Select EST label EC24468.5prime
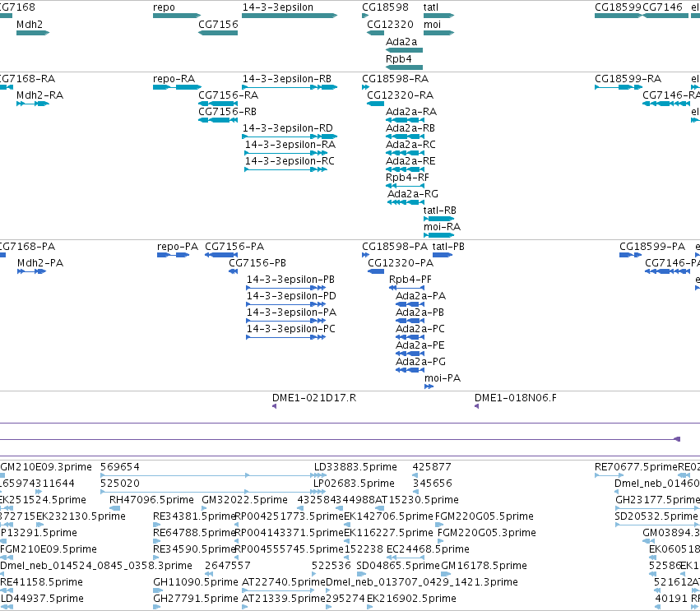The height and width of the screenshot is (611, 700). point(428,549)
